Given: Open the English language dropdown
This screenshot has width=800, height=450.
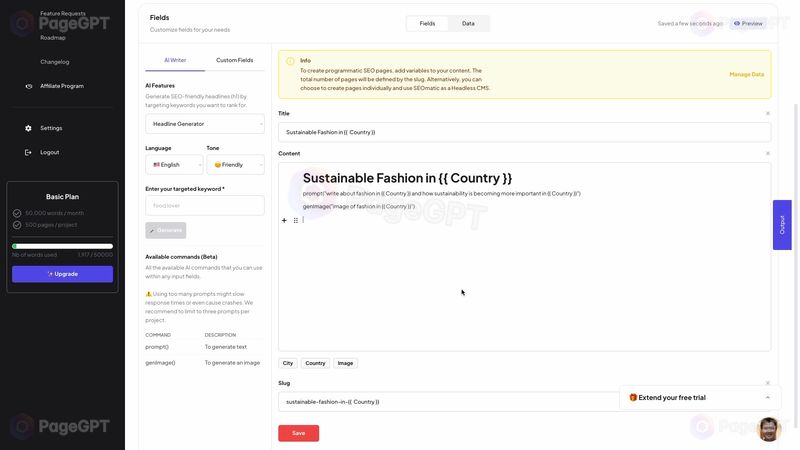Looking at the screenshot, I should point(174,165).
